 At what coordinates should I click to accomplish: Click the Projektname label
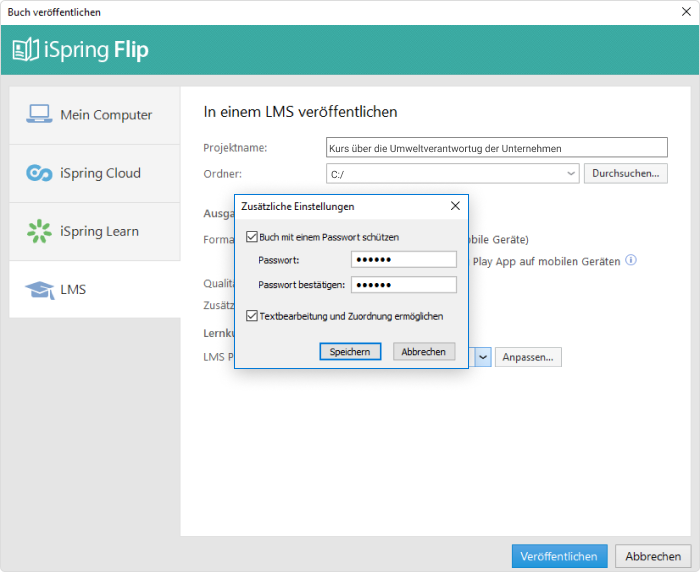[235, 148]
